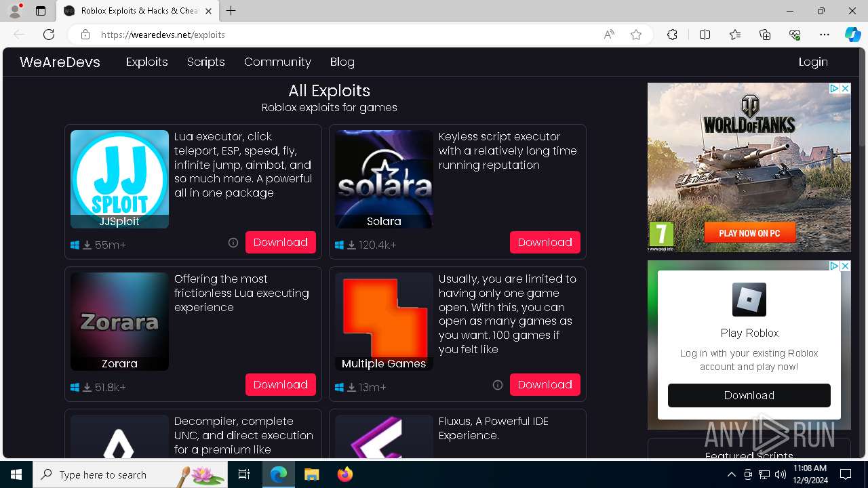Open the browser profile avatar
868x488 pixels.
coord(15,11)
